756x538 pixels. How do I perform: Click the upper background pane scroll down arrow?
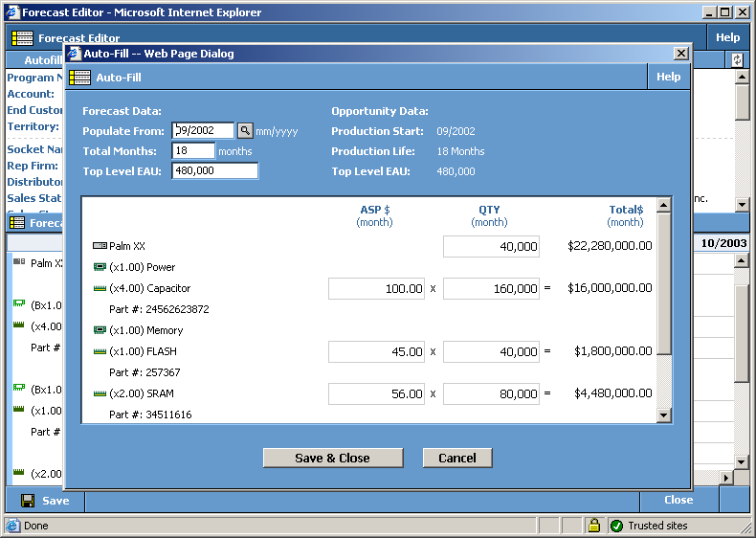click(x=742, y=205)
